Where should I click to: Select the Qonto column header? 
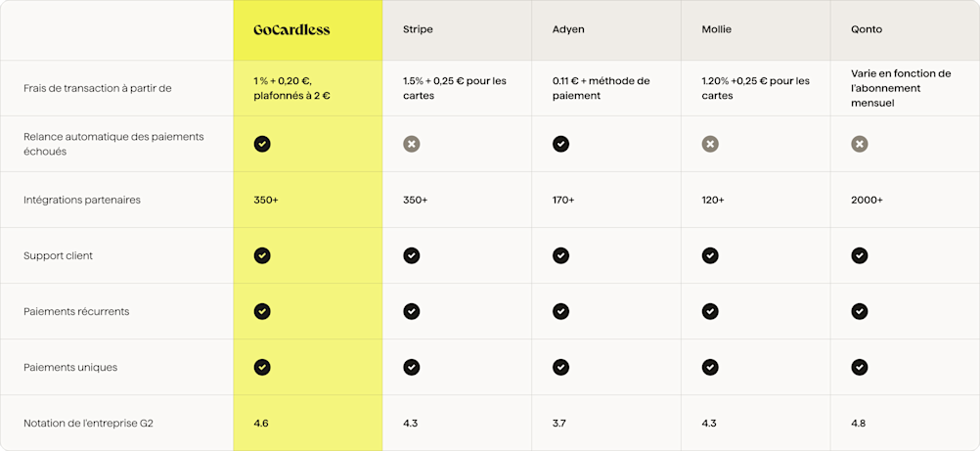click(867, 29)
